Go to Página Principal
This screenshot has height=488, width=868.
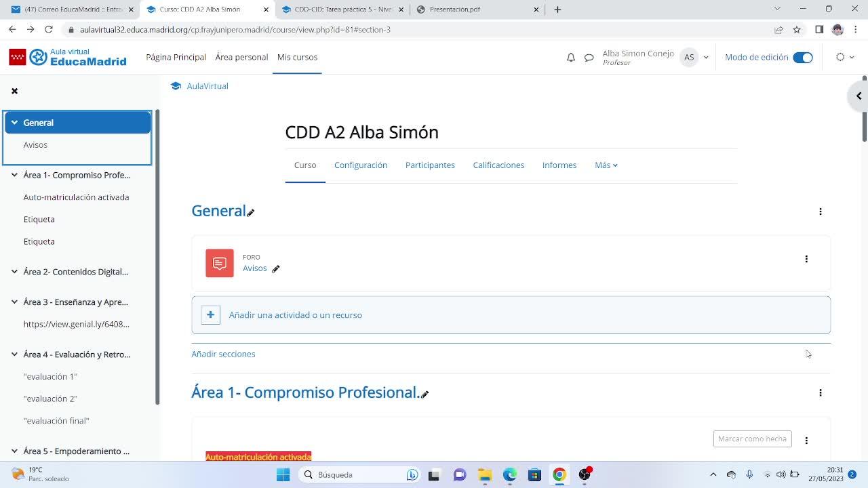[176, 58]
